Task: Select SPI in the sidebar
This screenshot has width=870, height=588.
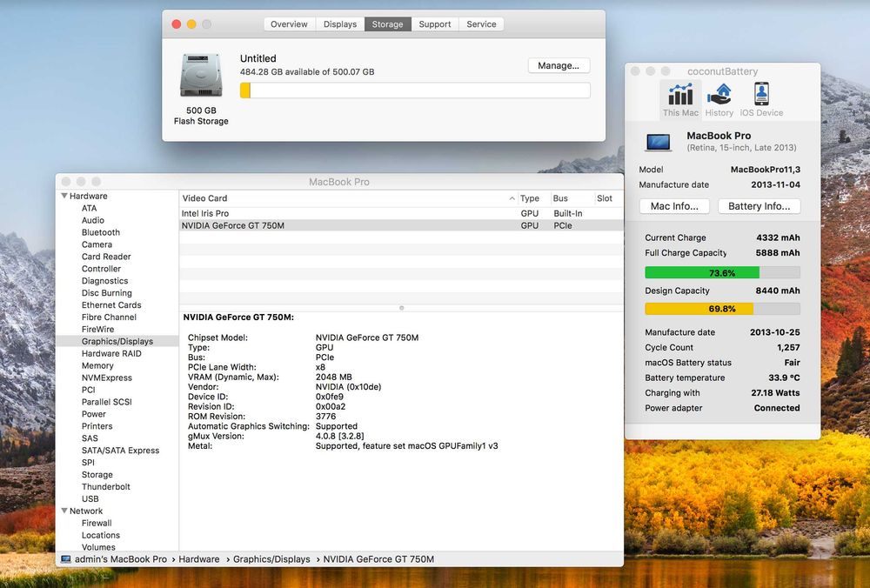Action: (x=88, y=463)
